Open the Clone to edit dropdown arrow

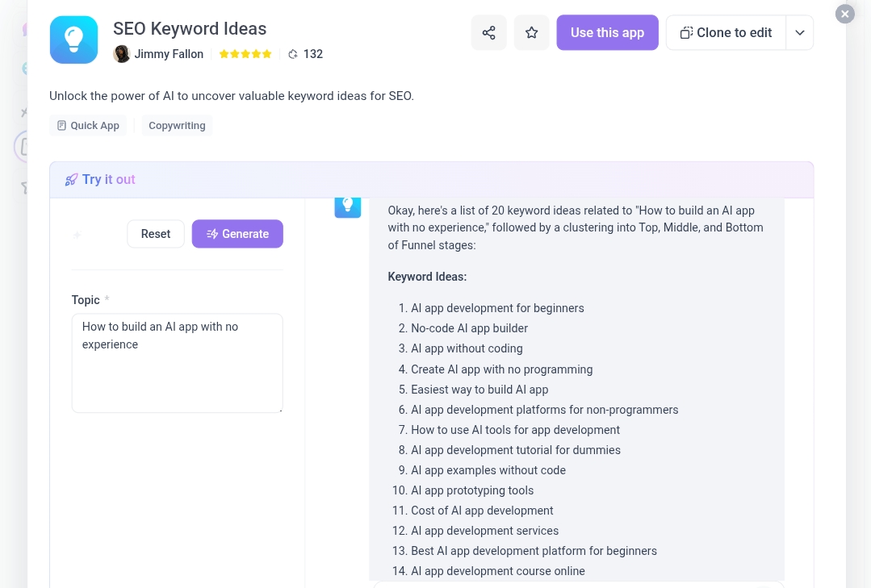tap(800, 33)
